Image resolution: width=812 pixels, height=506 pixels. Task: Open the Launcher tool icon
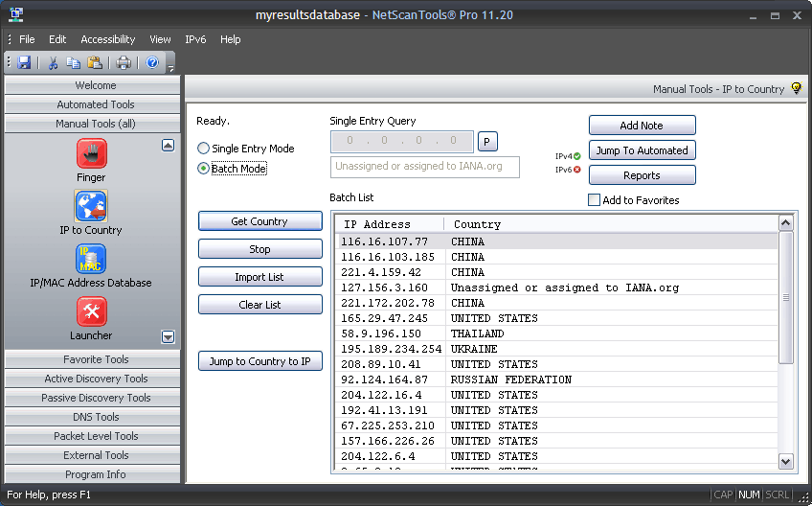[92, 311]
